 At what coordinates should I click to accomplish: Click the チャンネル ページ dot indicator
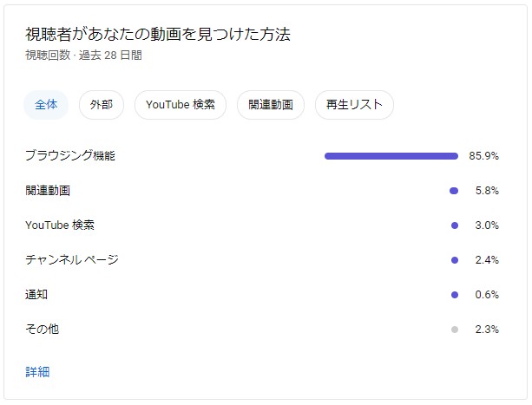pyautogui.click(x=454, y=260)
